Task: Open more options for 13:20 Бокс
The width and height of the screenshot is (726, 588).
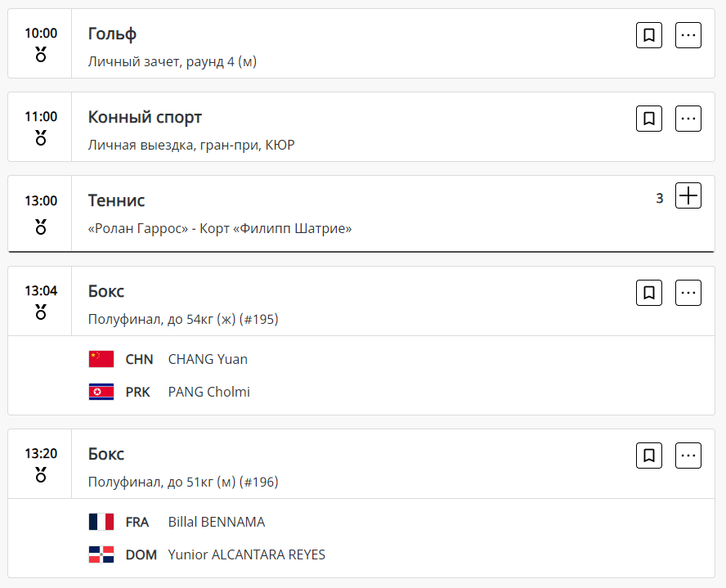Action: [688, 456]
